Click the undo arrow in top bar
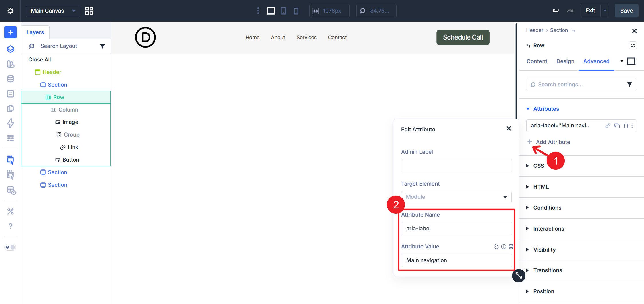 [x=555, y=11]
